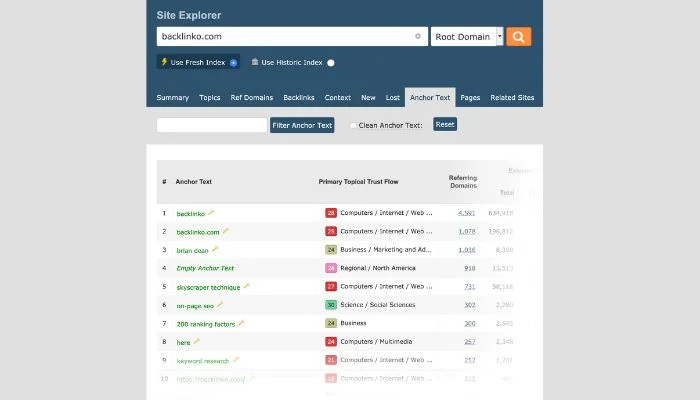Click pencil icon beside 'brian dean'

[x=215, y=249]
